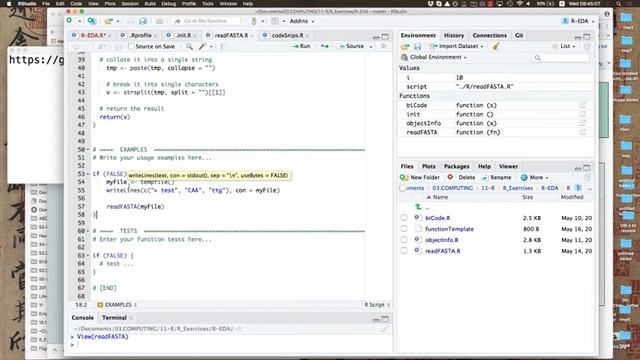Minimize the source editor pane
Viewport: 640px width, 360px height.
(376, 37)
